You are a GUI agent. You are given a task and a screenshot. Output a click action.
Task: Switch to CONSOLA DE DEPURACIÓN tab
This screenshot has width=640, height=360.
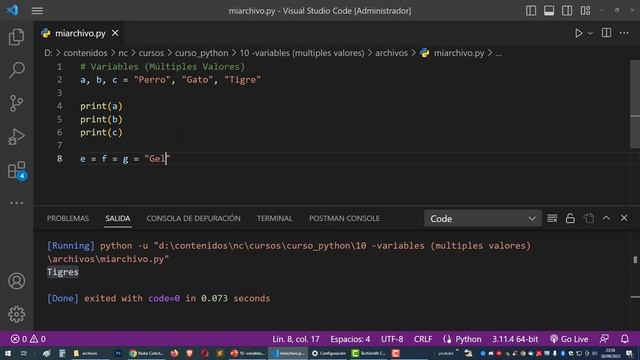[x=193, y=218]
